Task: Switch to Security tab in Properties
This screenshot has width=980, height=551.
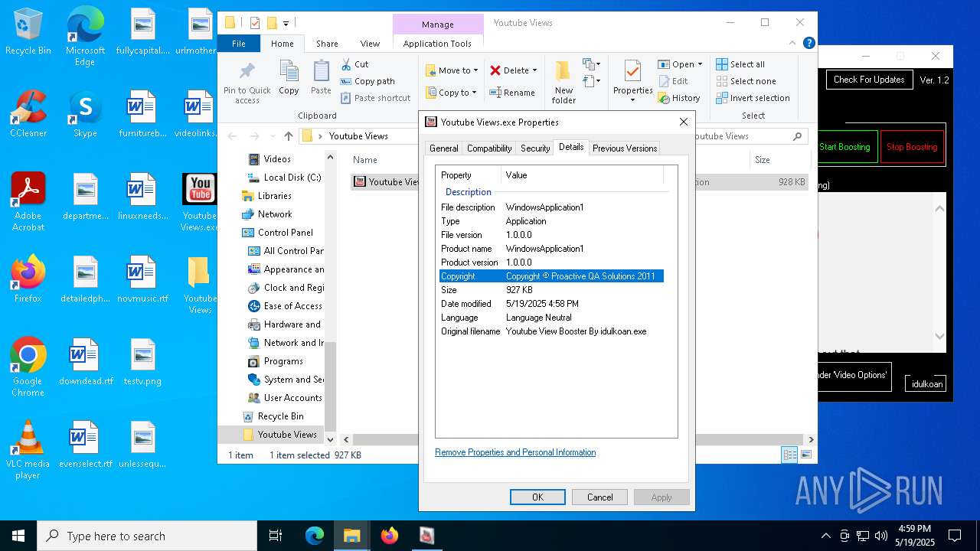Action: [535, 148]
